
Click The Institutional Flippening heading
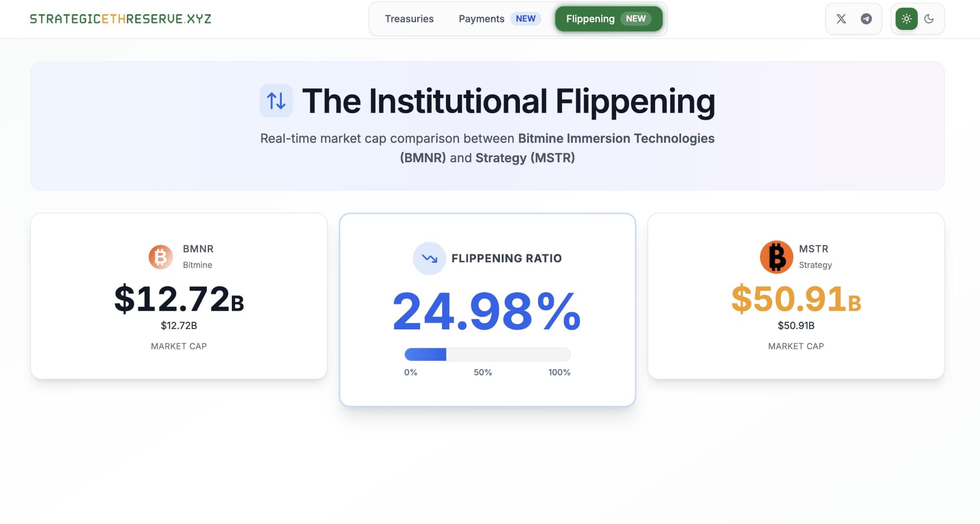(508, 101)
